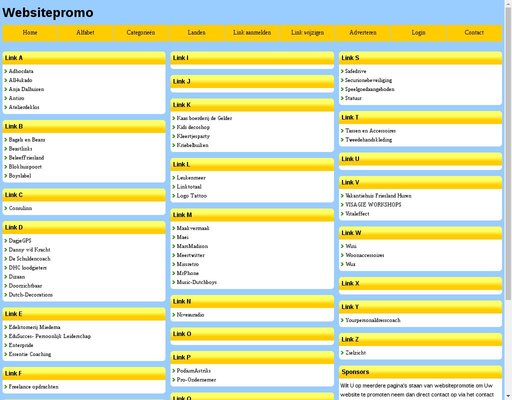Click the Login menu item
This screenshot has width=512, height=400.
coord(418,33)
